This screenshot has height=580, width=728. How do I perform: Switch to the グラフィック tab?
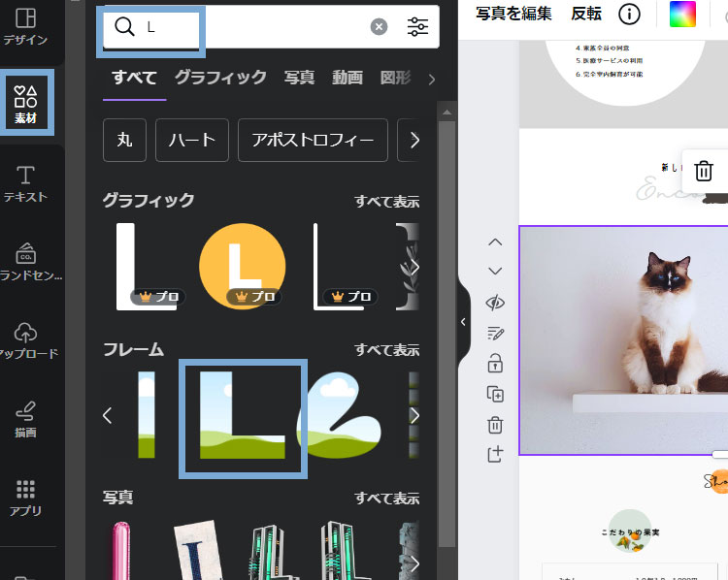pos(220,77)
